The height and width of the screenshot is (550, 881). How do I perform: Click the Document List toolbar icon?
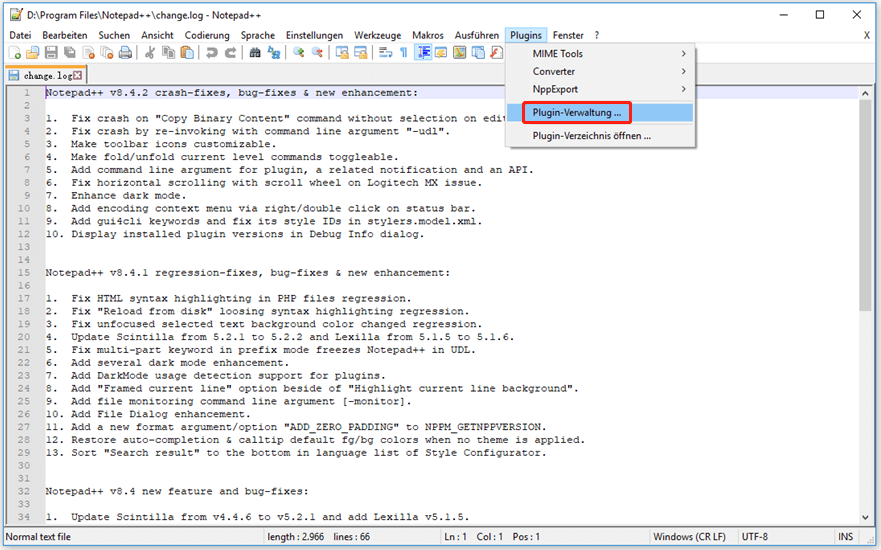coord(478,53)
